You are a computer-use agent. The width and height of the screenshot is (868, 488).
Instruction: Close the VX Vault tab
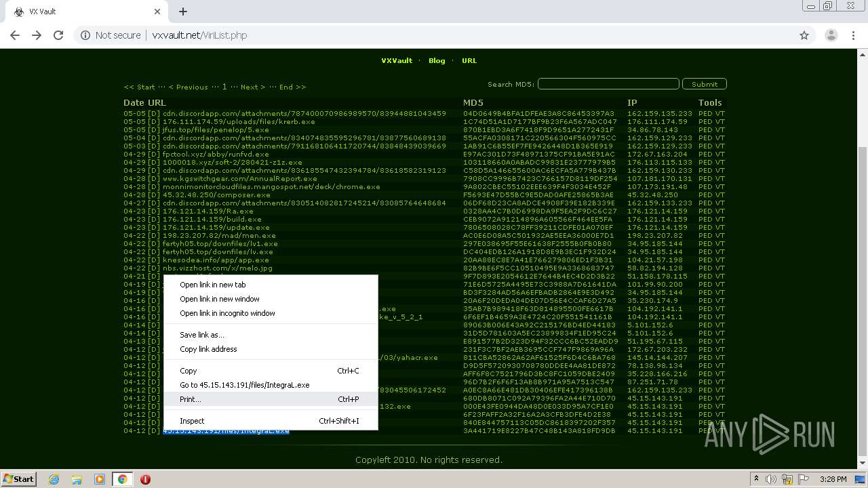click(x=157, y=12)
